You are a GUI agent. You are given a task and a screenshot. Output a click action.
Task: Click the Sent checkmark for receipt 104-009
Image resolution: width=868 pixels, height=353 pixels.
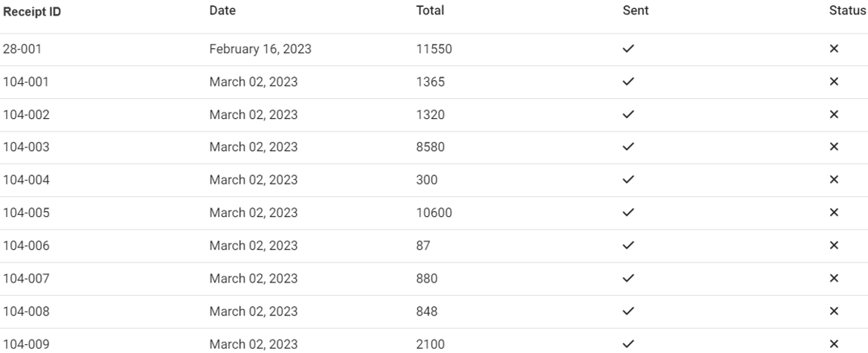tap(629, 343)
